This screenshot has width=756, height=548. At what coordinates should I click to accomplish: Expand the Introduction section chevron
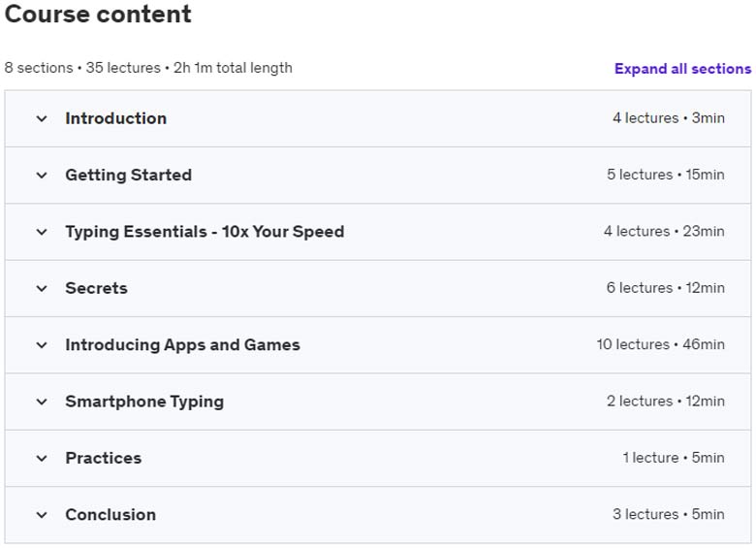tap(42, 118)
